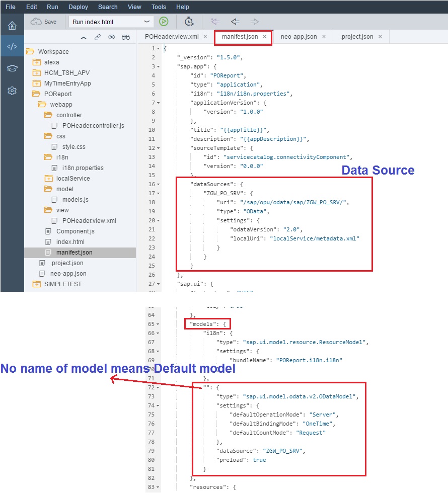
Task: Switch to the .project.json tab
Action: click(357, 37)
